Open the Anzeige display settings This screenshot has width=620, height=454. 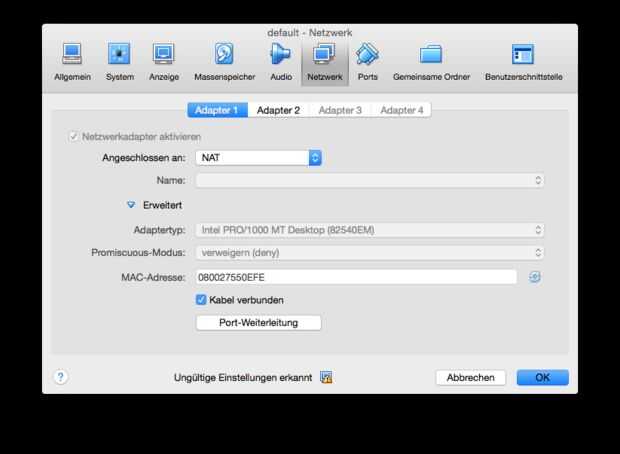164,62
